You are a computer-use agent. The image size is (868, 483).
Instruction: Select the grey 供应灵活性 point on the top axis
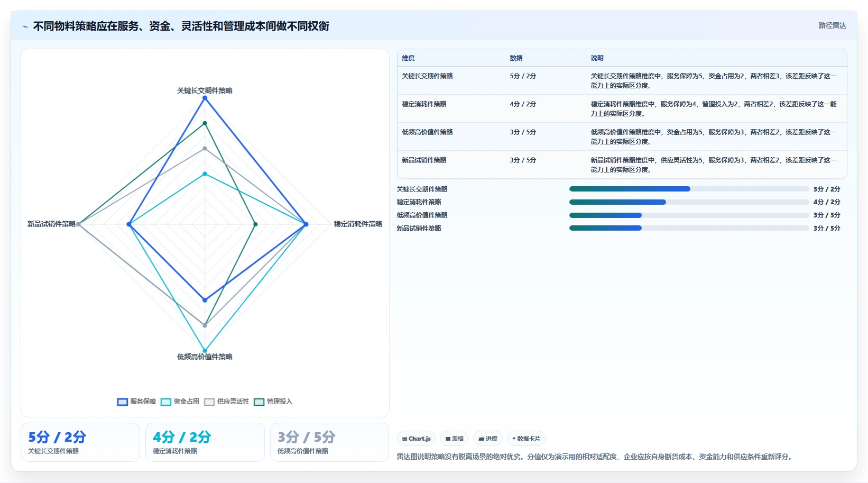click(205, 149)
